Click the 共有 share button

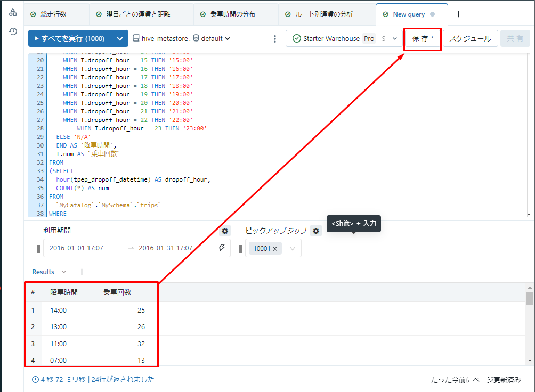515,38
